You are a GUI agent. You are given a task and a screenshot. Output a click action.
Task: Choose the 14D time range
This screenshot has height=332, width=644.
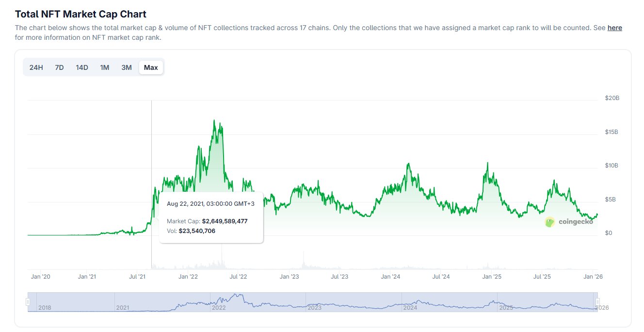[82, 67]
